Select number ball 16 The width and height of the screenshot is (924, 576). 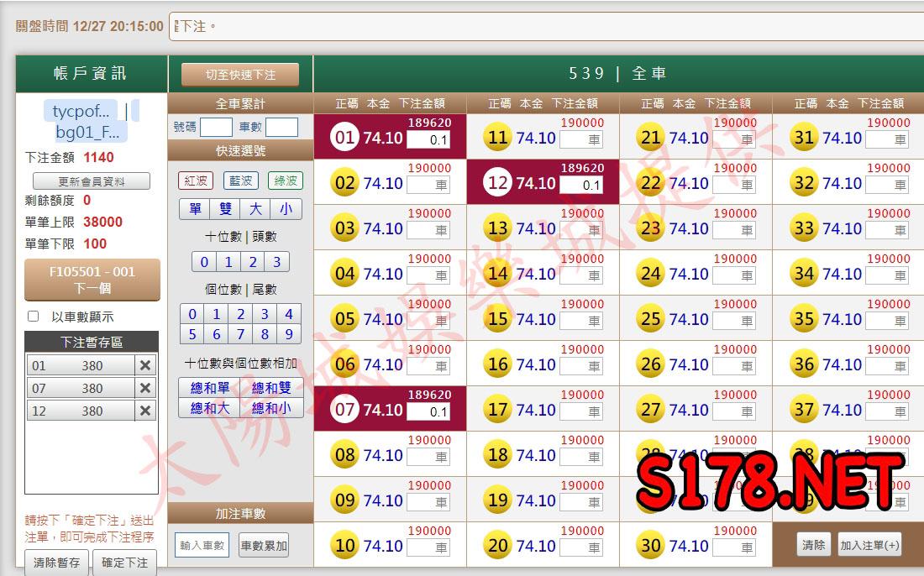pos(498,364)
